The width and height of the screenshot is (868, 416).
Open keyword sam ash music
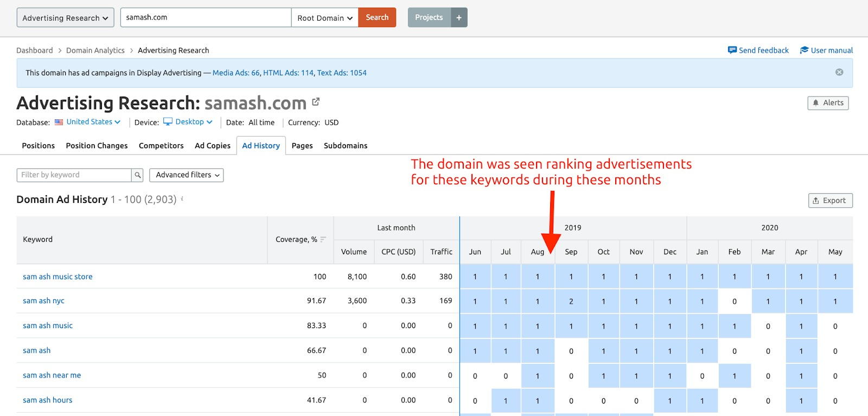[48, 325]
